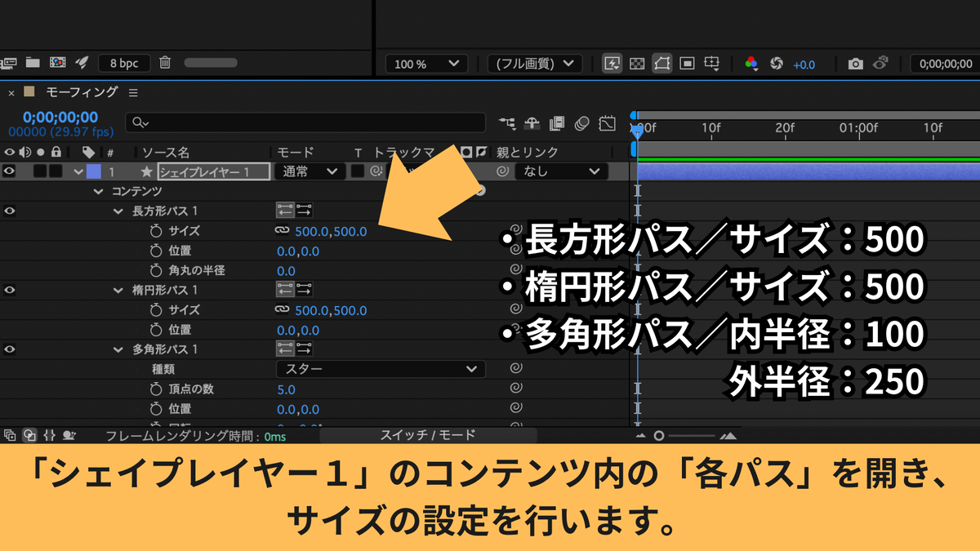Toggle hide shy layers switch

(532, 123)
